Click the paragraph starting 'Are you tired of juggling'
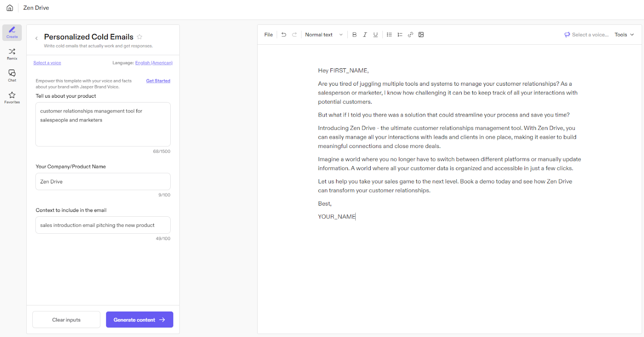The width and height of the screenshot is (644, 337). (x=448, y=93)
